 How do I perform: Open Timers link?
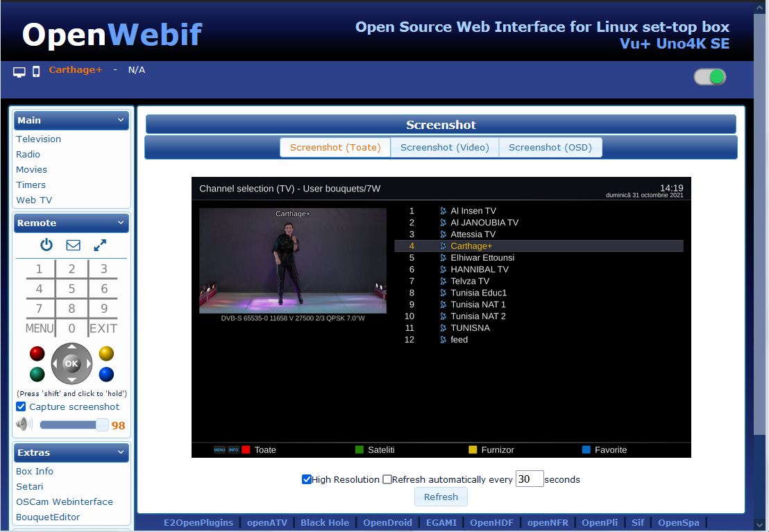tap(31, 185)
